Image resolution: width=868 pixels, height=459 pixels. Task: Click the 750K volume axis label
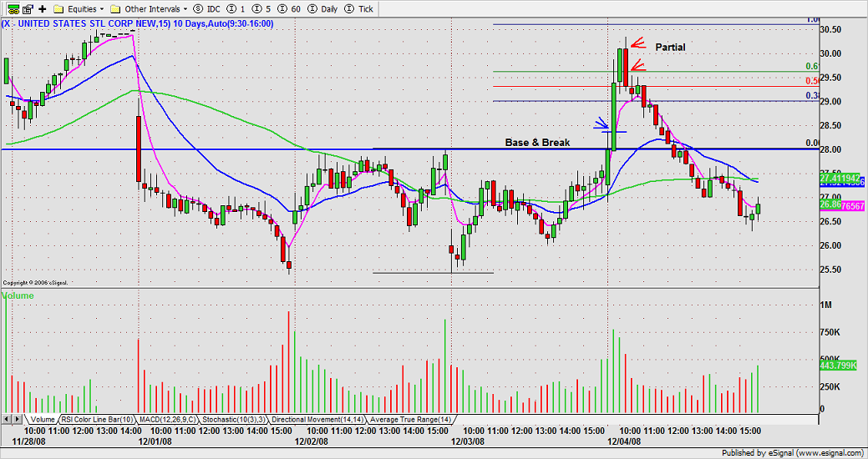point(830,331)
